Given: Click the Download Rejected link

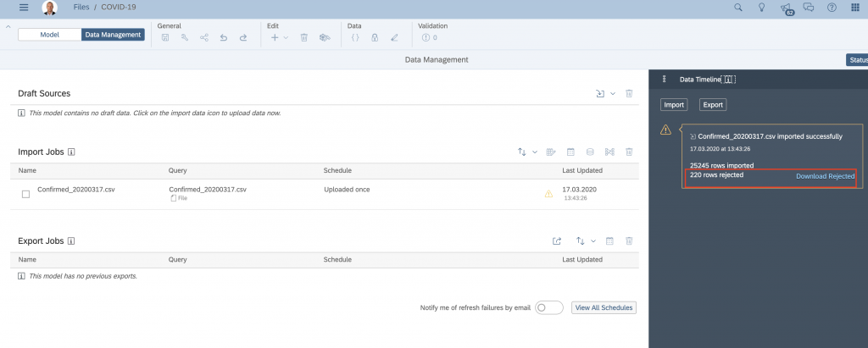Looking at the screenshot, I should pyautogui.click(x=826, y=176).
